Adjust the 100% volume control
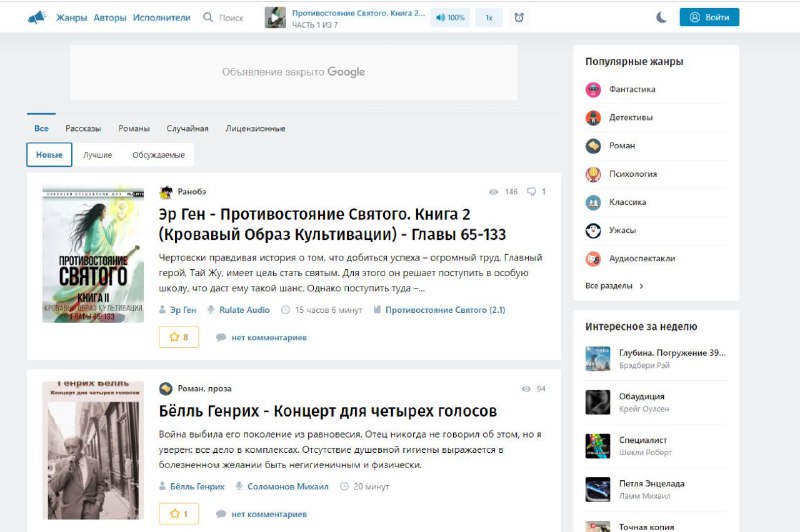 [450, 17]
